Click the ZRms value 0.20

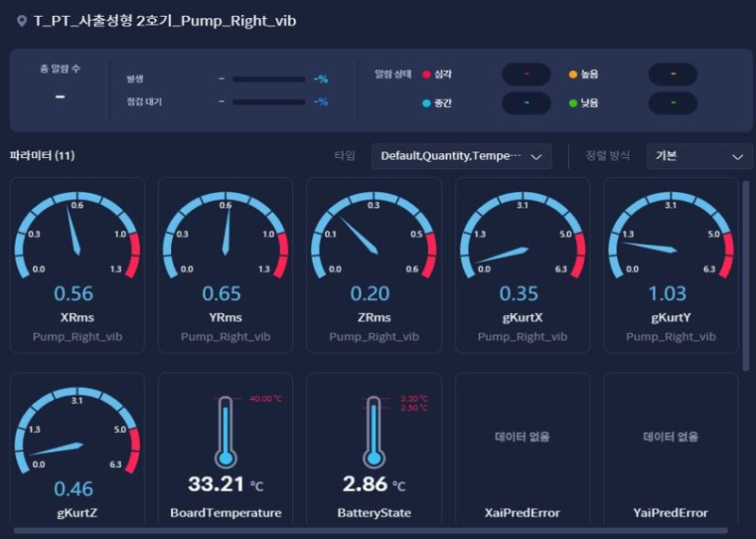[369, 293]
